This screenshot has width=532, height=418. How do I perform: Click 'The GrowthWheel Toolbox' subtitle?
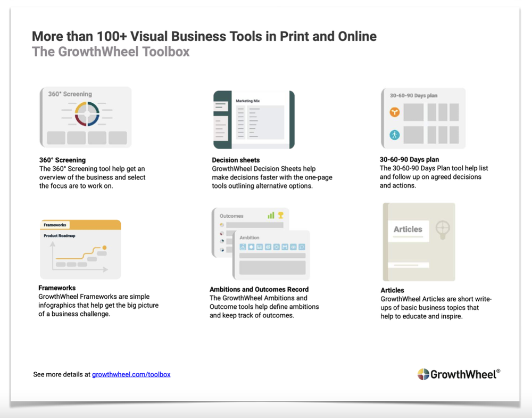(111, 52)
